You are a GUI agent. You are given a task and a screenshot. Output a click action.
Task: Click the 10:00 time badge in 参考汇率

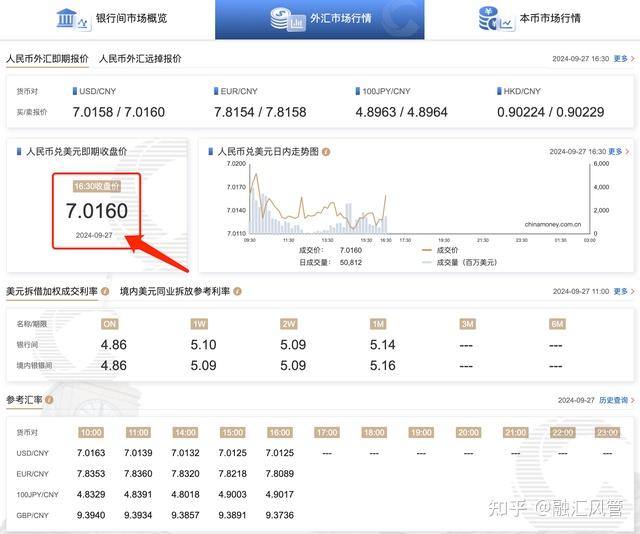click(x=91, y=432)
